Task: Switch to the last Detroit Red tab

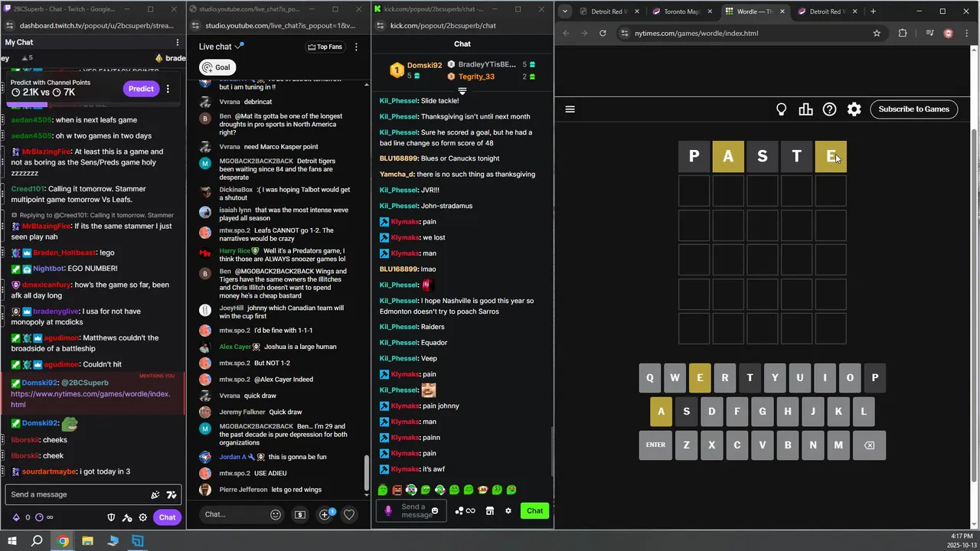Action: click(828, 11)
